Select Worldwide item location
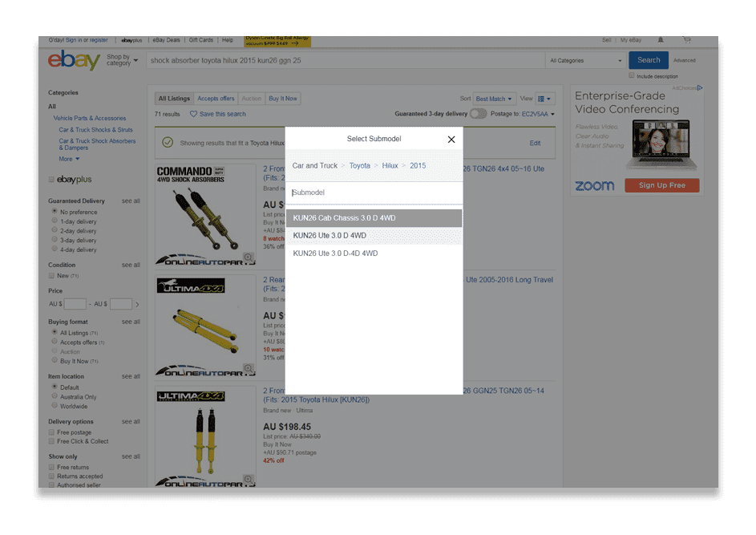Image resolution: width=756 pixels, height=535 pixels. [55, 406]
